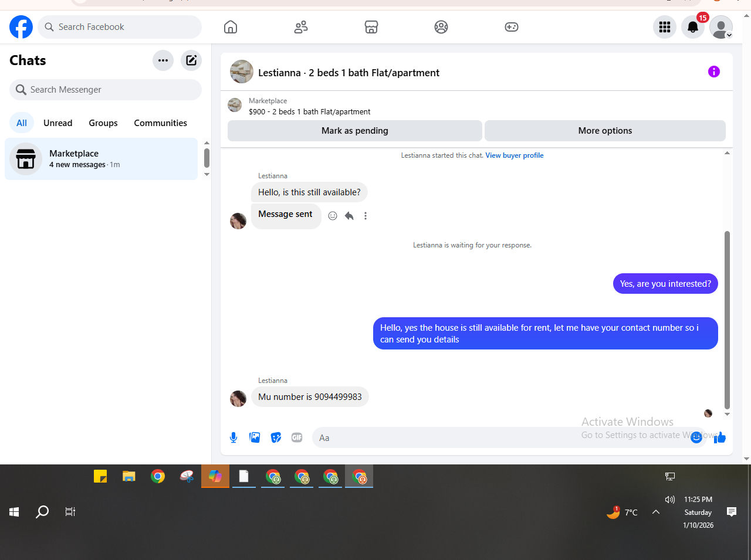Open the Groups icon in top navigation
The width and height of the screenshot is (751, 560).
[x=441, y=27]
